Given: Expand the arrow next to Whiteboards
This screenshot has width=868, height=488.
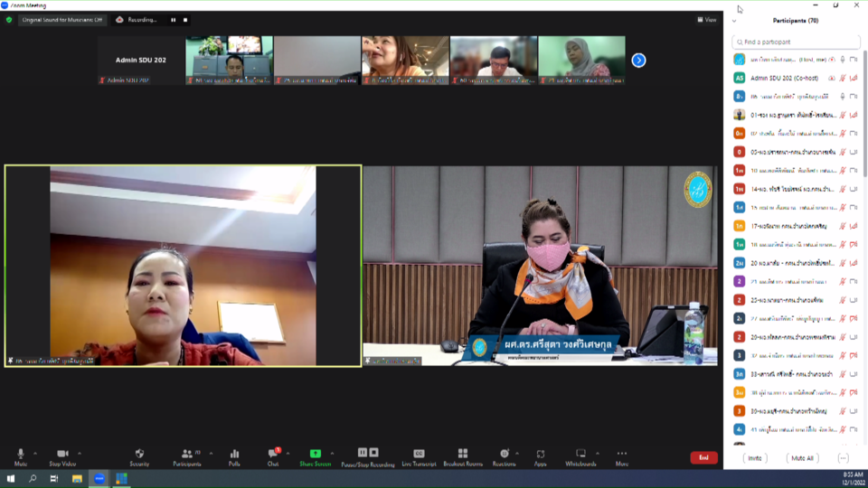Looking at the screenshot, I should click(598, 454).
